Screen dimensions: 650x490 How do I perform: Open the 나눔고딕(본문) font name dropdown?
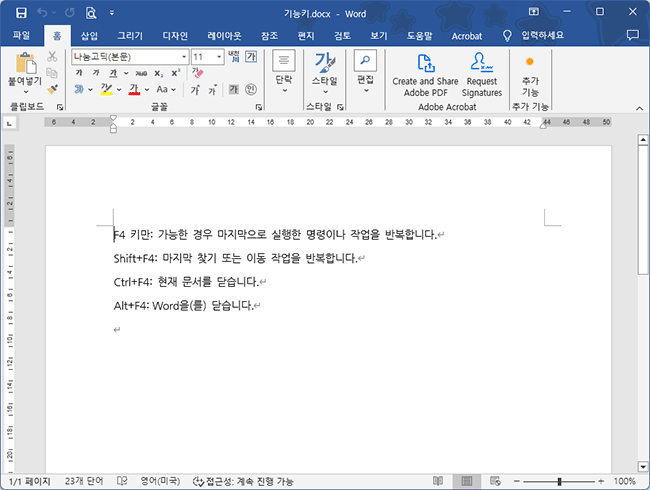click(x=184, y=57)
